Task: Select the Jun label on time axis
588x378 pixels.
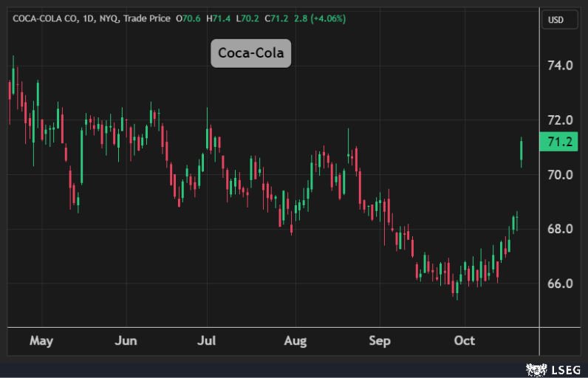Action: pos(126,341)
